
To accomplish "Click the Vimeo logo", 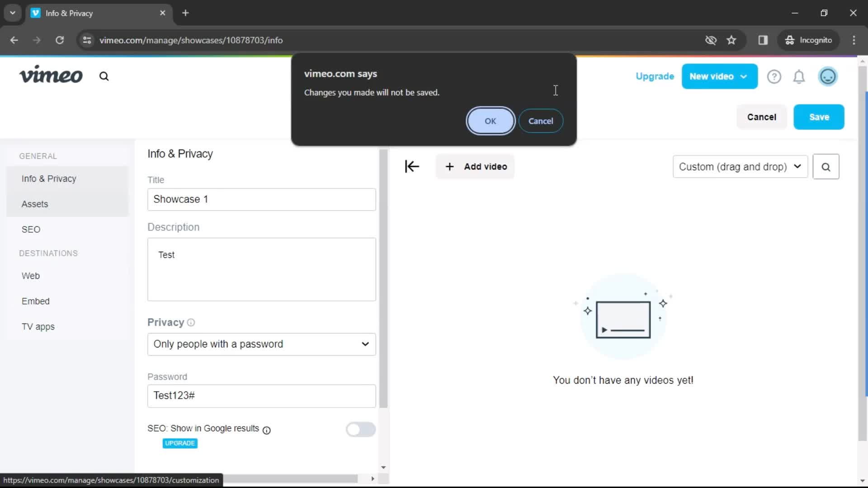I will (51, 75).
